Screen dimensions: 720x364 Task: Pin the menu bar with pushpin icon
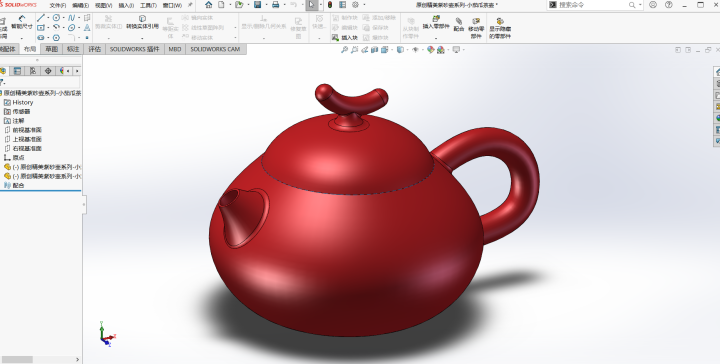pyautogui.click(x=190, y=5)
